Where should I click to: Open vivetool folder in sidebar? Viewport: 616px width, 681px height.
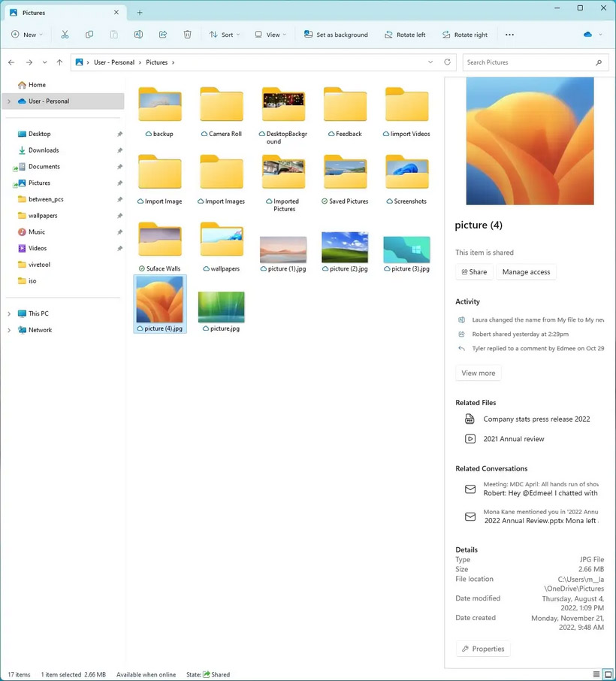tap(35, 265)
